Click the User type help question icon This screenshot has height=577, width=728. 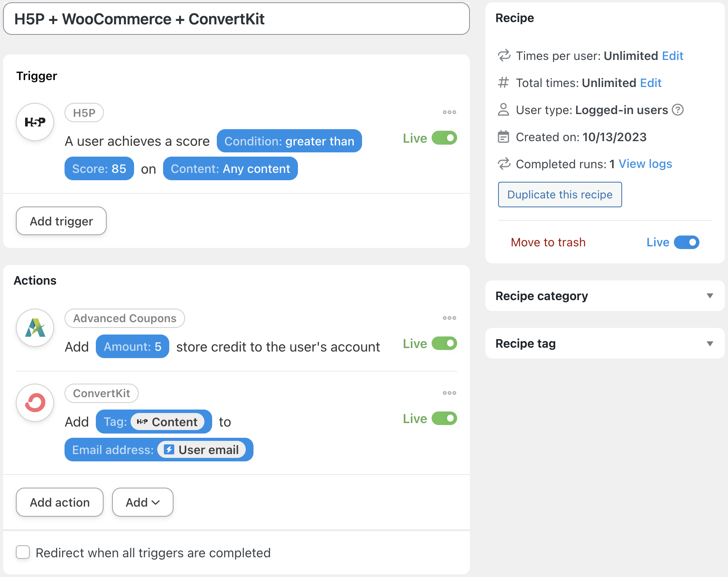tap(678, 110)
